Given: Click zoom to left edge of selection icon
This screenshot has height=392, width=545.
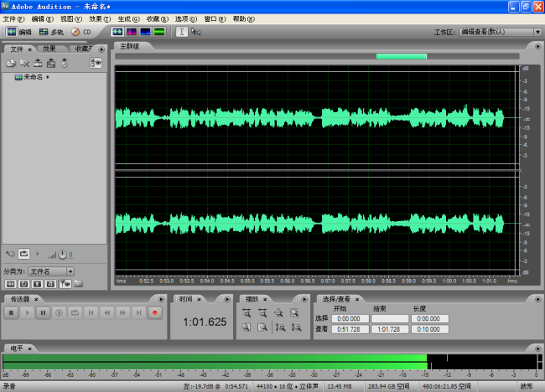Looking at the screenshot, I should pyautogui.click(x=247, y=327).
